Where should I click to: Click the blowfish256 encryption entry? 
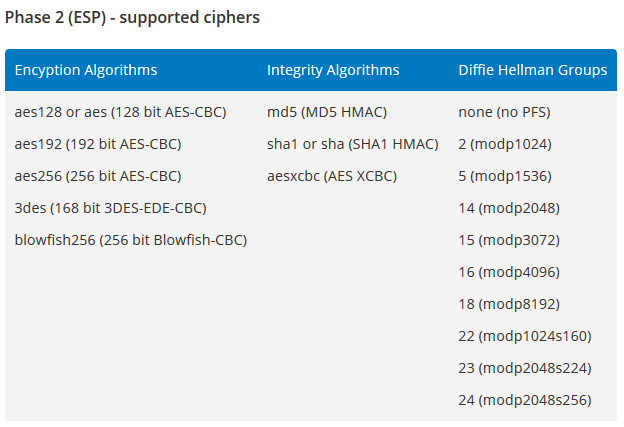point(131,240)
